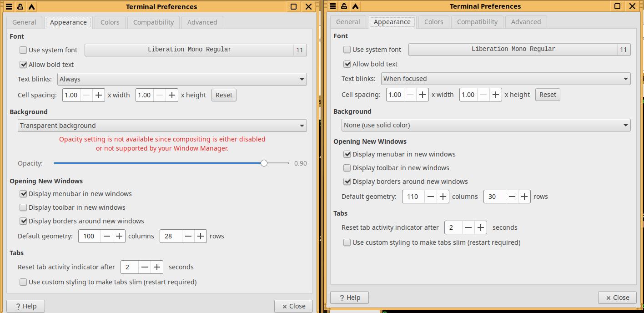The image size is (644, 313).
Task: Switch to Colors tab in left window
Action: pyautogui.click(x=110, y=22)
